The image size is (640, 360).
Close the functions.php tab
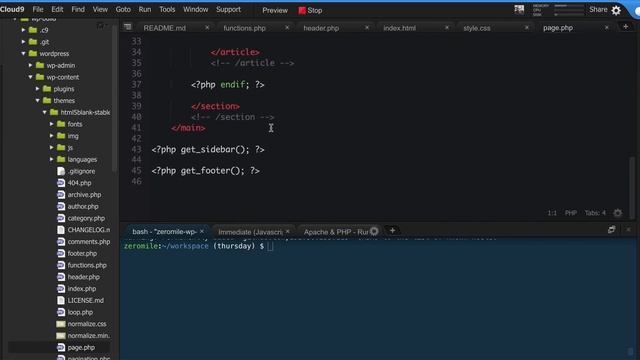(x=287, y=27)
